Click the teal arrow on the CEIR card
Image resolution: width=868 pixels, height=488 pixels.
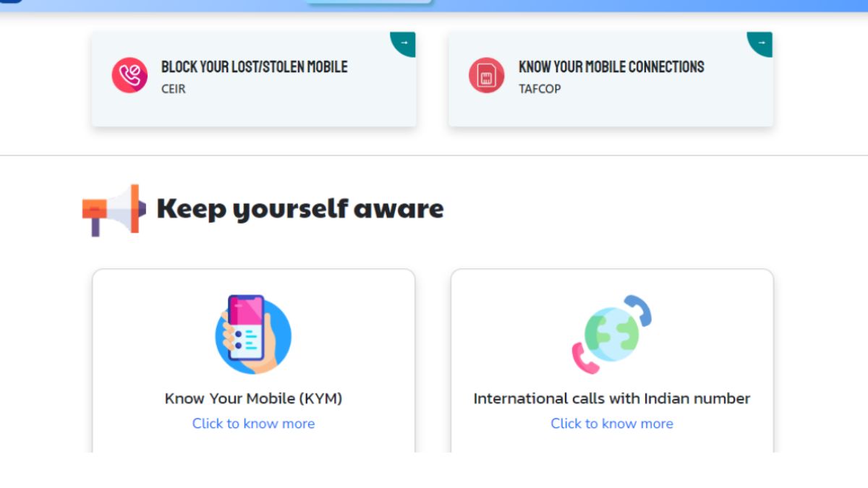pyautogui.click(x=404, y=43)
